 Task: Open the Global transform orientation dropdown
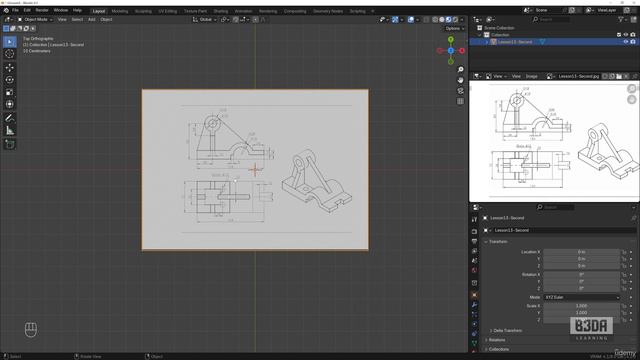click(x=204, y=20)
